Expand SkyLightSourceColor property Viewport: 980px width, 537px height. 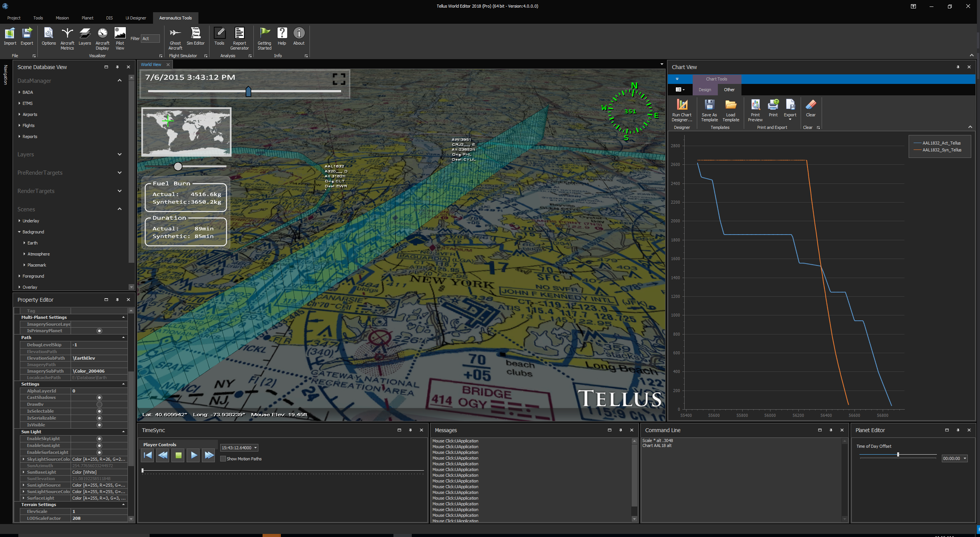pos(24,459)
